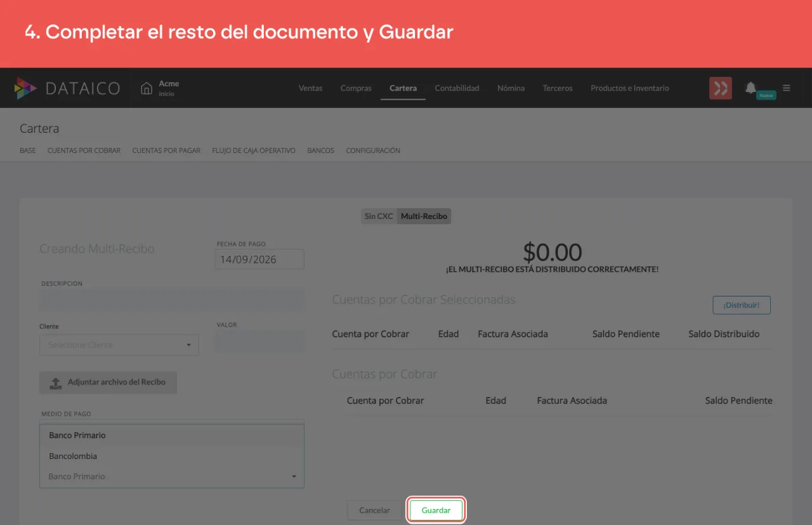Open the Terceros menu
Screen dimensions: 812x525
tap(558, 88)
